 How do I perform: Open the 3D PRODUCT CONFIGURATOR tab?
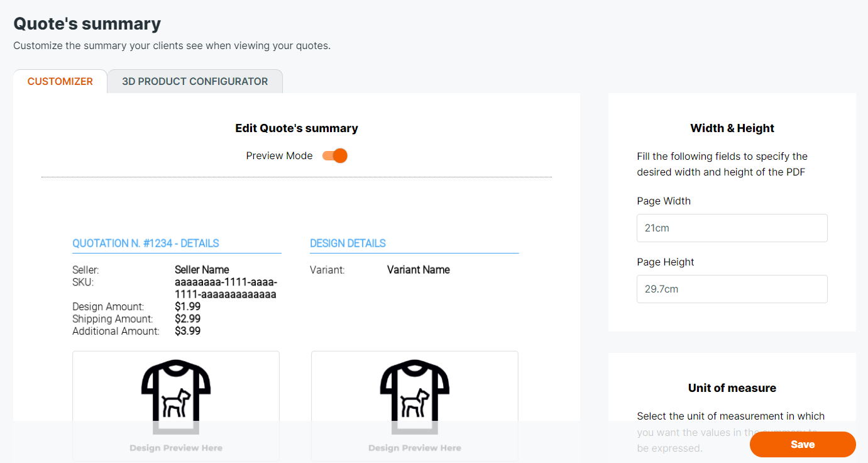click(x=195, y=81)
